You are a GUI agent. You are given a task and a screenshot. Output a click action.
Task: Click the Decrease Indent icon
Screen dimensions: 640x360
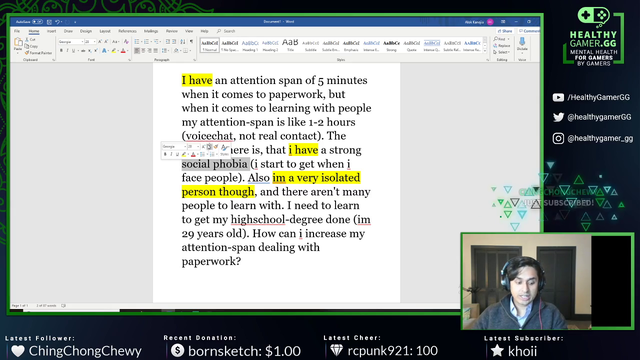point(168,42)
